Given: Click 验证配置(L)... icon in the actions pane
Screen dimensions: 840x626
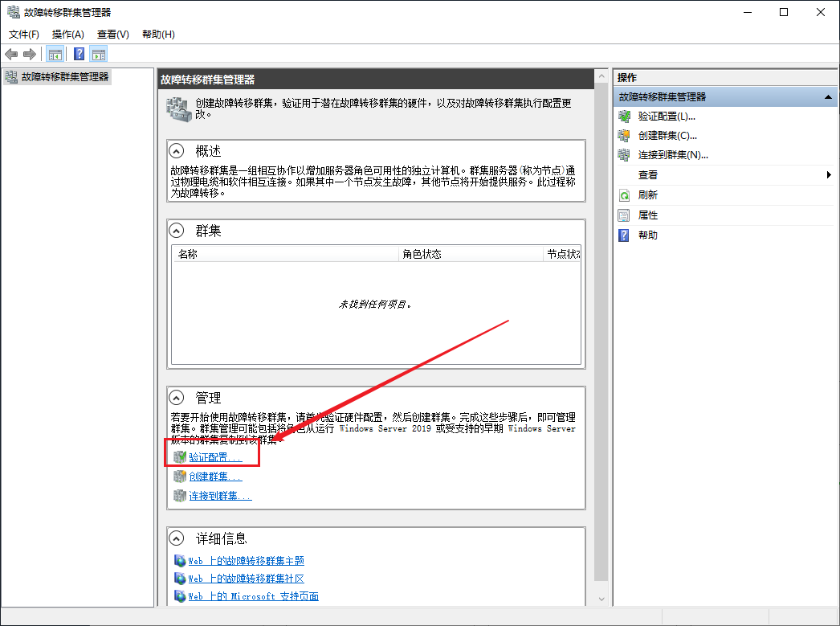Looking at the screenshot, I should tap(624, 117).
